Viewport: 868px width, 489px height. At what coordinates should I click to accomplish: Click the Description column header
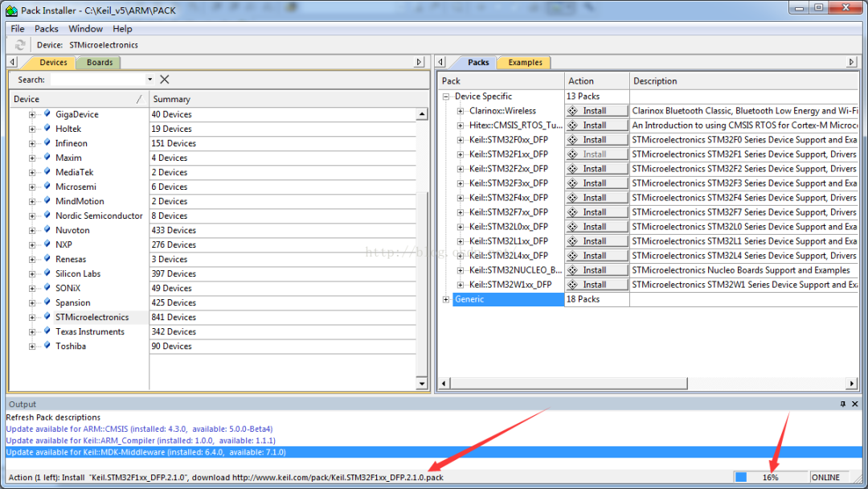pyautogui.click(x=744, y=81)
